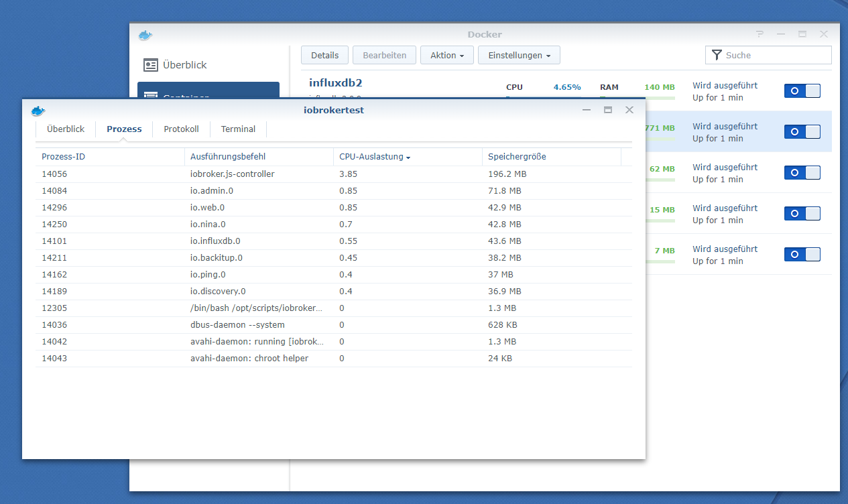Toggle the second container's power switch
The height and width of the screenshot is (504, 848).
802,132
